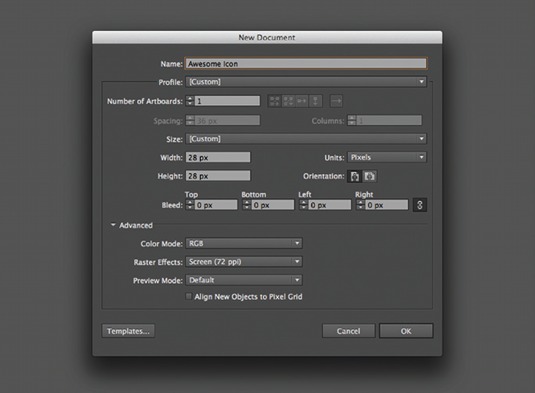Increase the Number of Artboards stepper
535x393 pixels.
point(190,99)
